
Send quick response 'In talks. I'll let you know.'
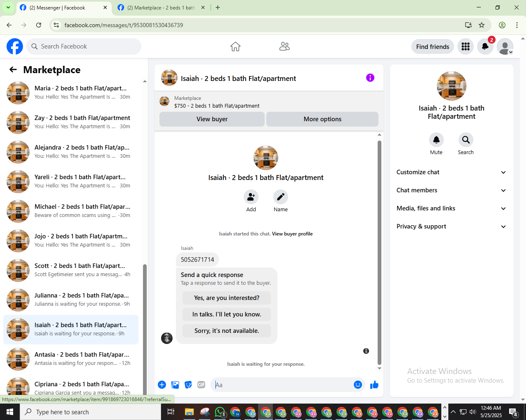pos(227,314)
